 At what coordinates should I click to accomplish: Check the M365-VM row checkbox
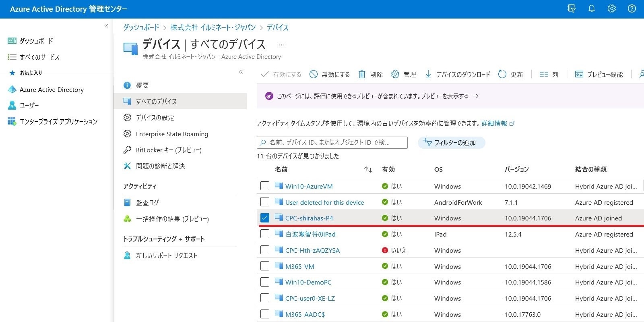click(264, 266)
